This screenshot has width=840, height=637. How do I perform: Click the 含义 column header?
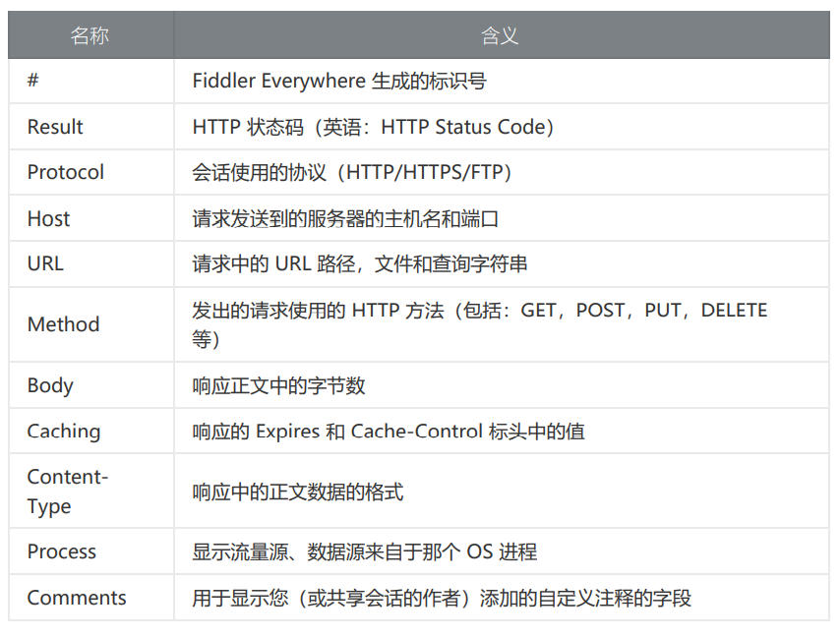tap(500, 35)
